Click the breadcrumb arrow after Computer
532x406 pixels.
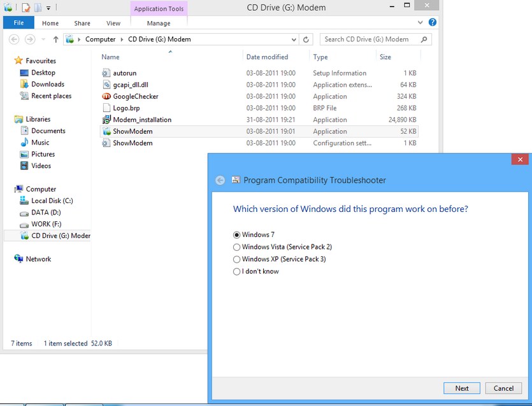(x=122, y=39)
